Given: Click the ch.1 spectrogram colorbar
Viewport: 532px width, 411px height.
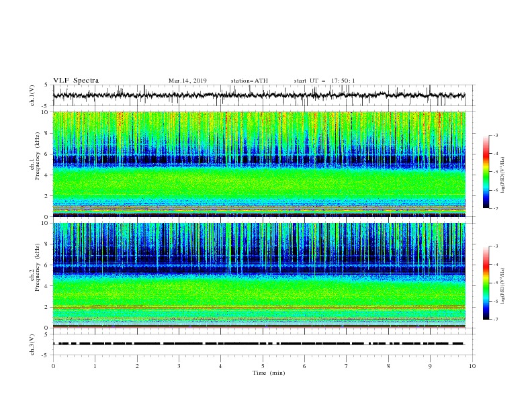Looking at the screenshot, I should [486, 172].
